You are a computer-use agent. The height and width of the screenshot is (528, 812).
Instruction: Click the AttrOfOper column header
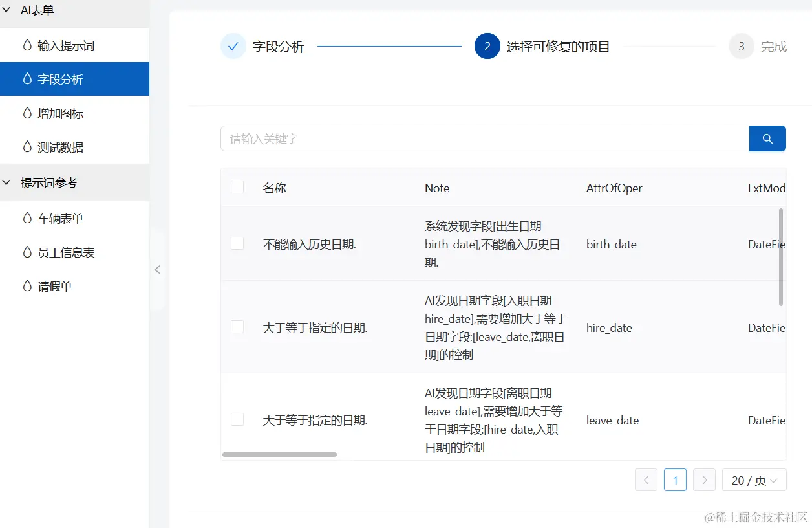[614, 188]
